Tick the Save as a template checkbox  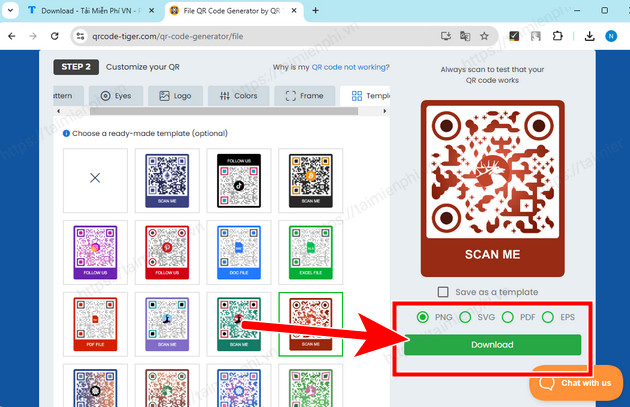pos(443,292)
